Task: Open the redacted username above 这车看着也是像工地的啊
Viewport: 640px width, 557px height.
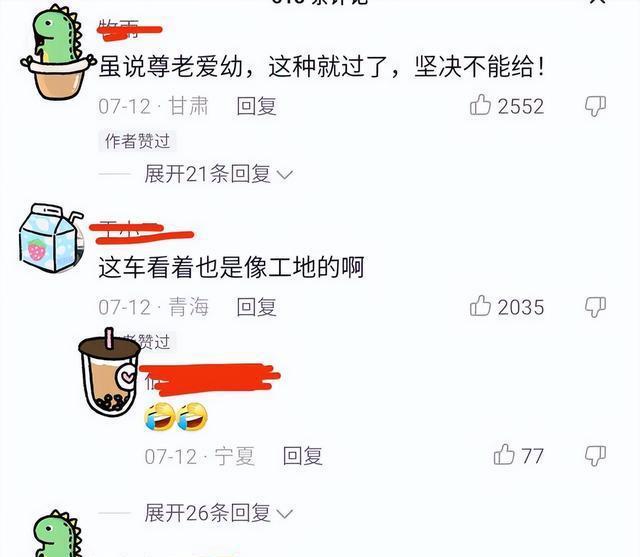Action: [141, 233]
